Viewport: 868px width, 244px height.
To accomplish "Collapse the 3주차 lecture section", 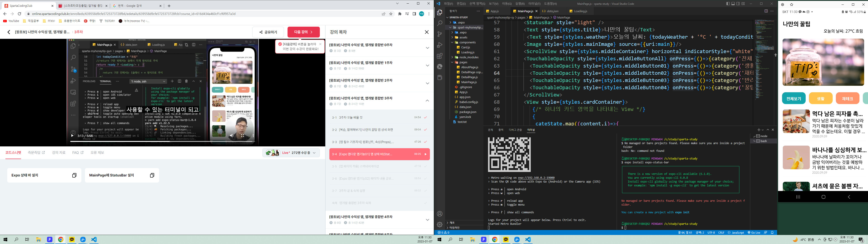I will [427, 101].
